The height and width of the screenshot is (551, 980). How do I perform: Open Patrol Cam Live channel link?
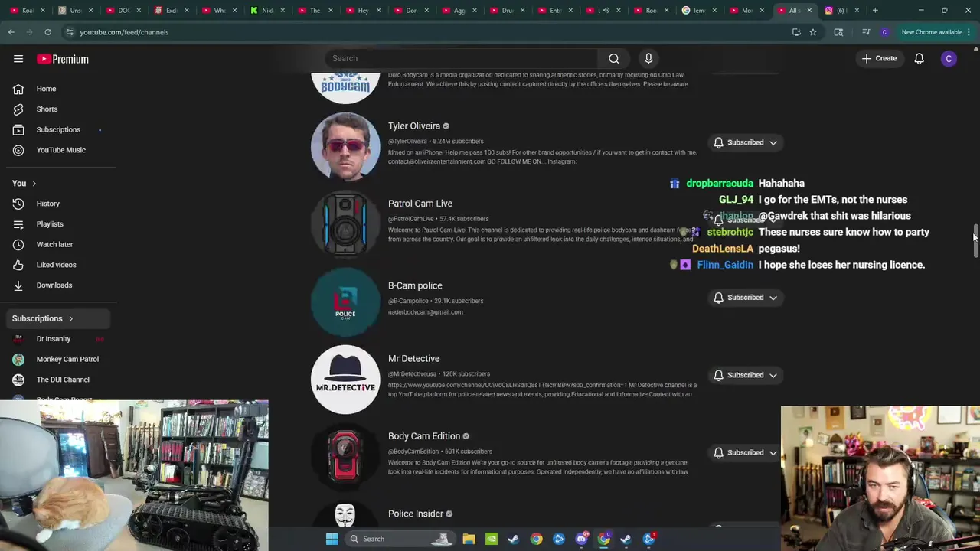pos(420,204)
